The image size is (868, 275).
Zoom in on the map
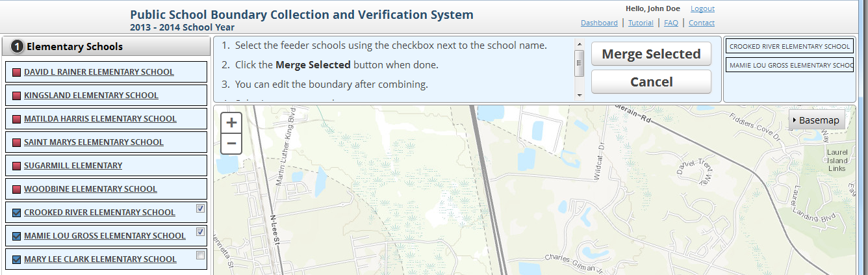231,122
